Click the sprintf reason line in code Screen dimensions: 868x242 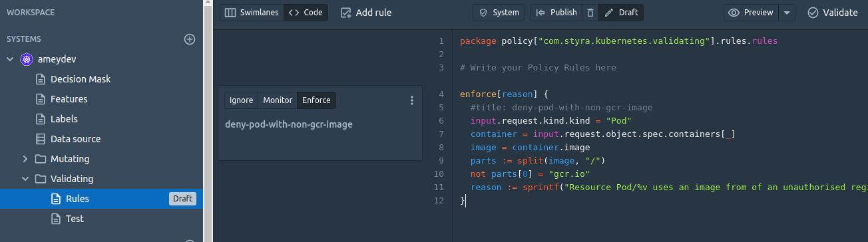point(668,187)
